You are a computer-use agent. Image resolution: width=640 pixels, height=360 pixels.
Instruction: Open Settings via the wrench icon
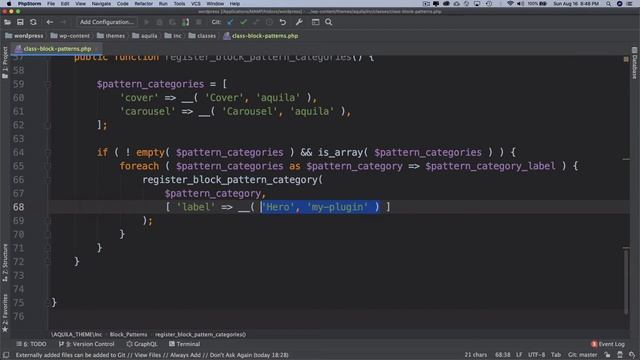point(299,22)
